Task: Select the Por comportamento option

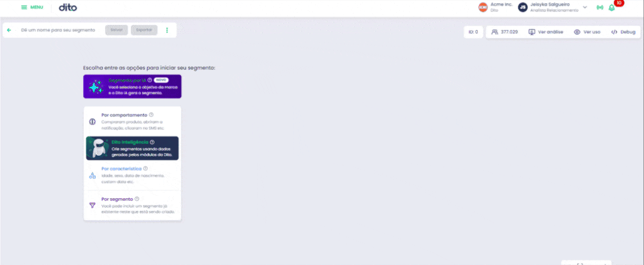Action: 132,122
